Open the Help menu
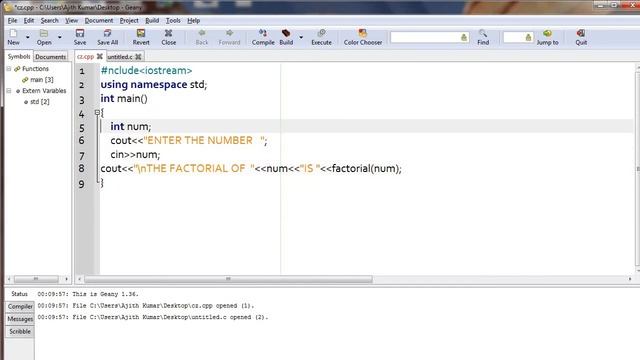The width and height of the screenshot is (640, 360). point(193,20)
